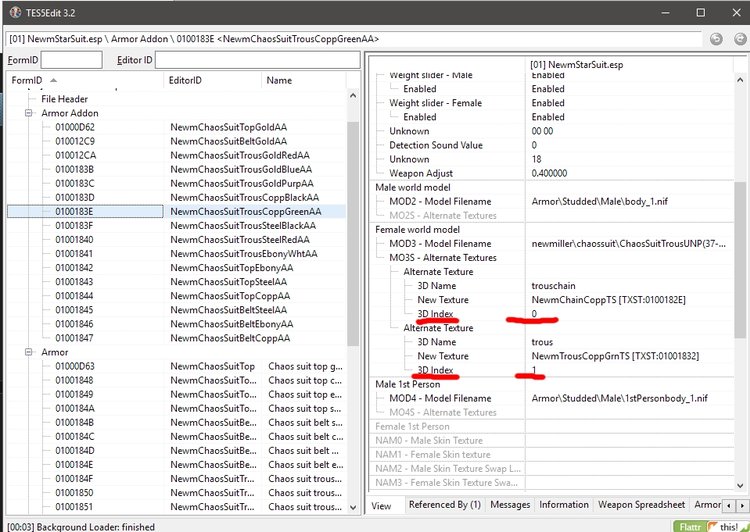
Task: Click the back navigation arrow icon
Action: pyautogui.click(x=716, y=39)
